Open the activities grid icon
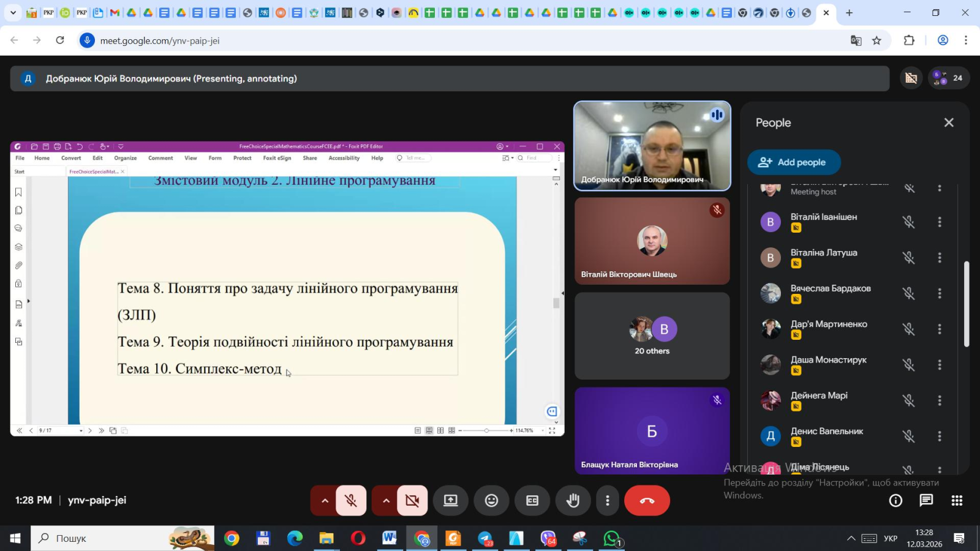This screenshot has width=980, height=551. (957, 501)
